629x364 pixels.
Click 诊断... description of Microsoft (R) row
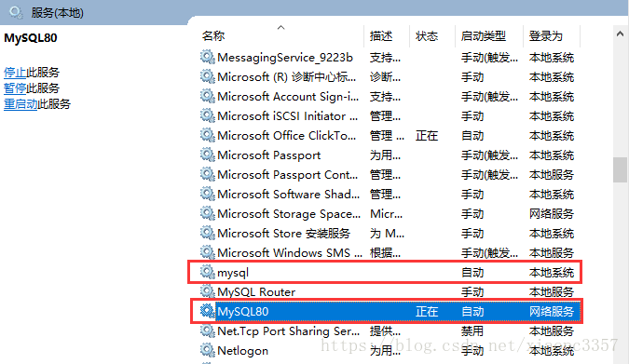pos(385,77)
